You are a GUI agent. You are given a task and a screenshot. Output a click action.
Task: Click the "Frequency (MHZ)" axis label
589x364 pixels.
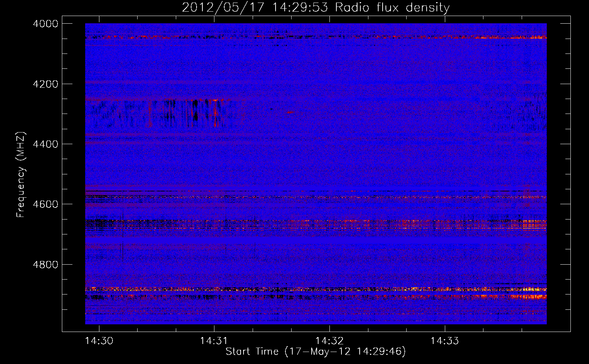[x=21, y=175]
